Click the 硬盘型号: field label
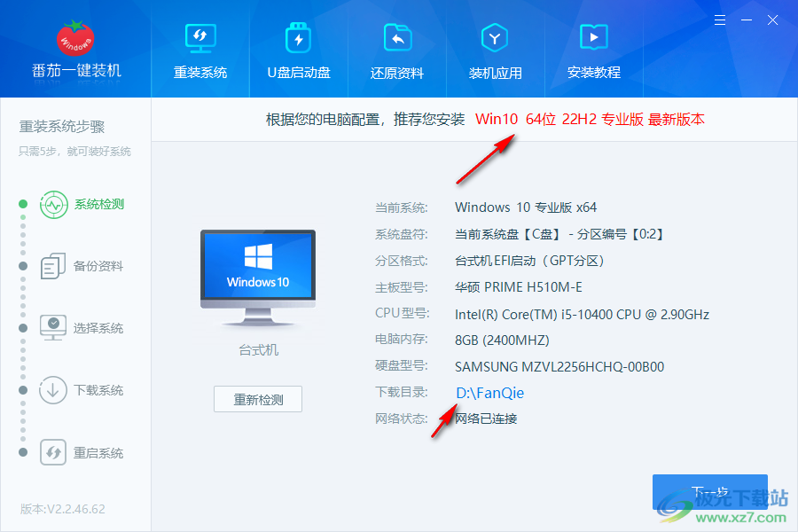This screenshot has width=798, height=532. pyautogui.click(x=402, y=365)
